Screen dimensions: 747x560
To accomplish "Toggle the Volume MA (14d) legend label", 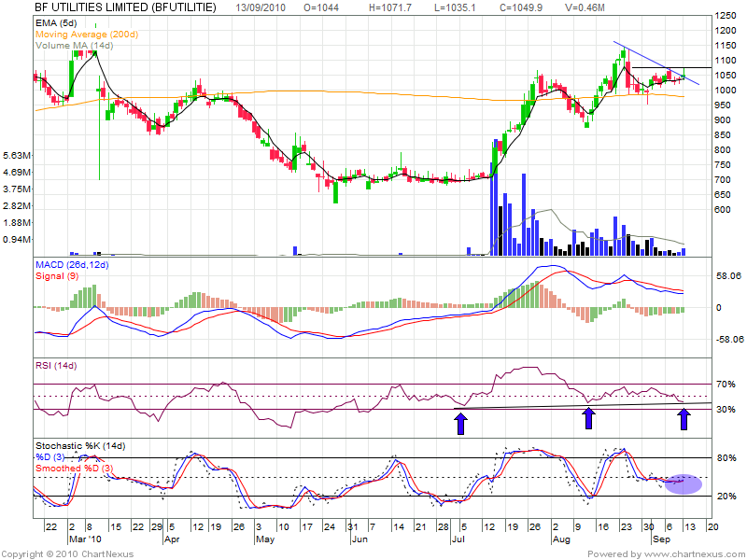I will [73, 45].
